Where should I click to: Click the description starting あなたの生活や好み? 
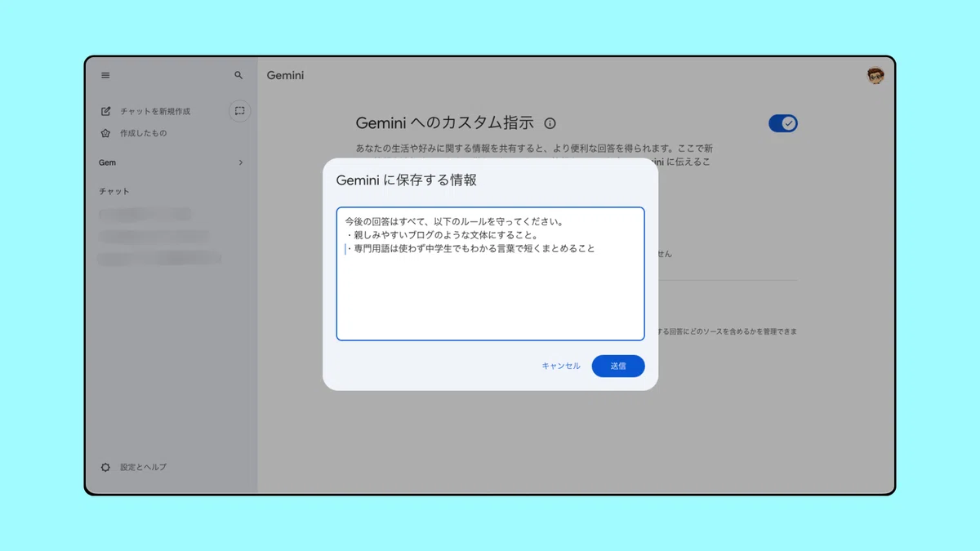click(534, 149)
